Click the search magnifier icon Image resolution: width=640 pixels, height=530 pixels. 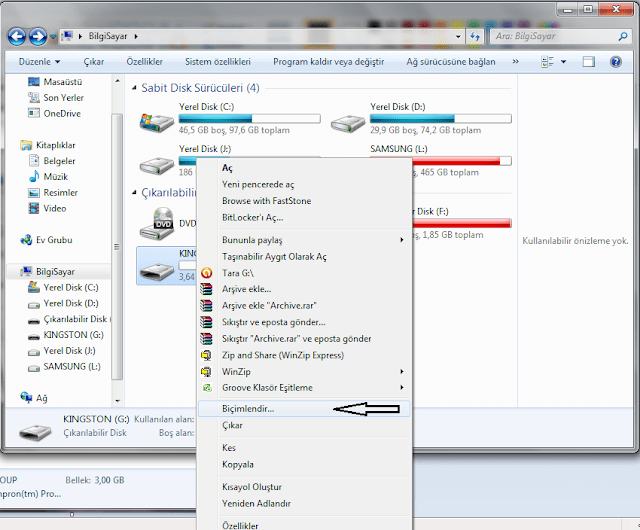(x=623, y=36)
